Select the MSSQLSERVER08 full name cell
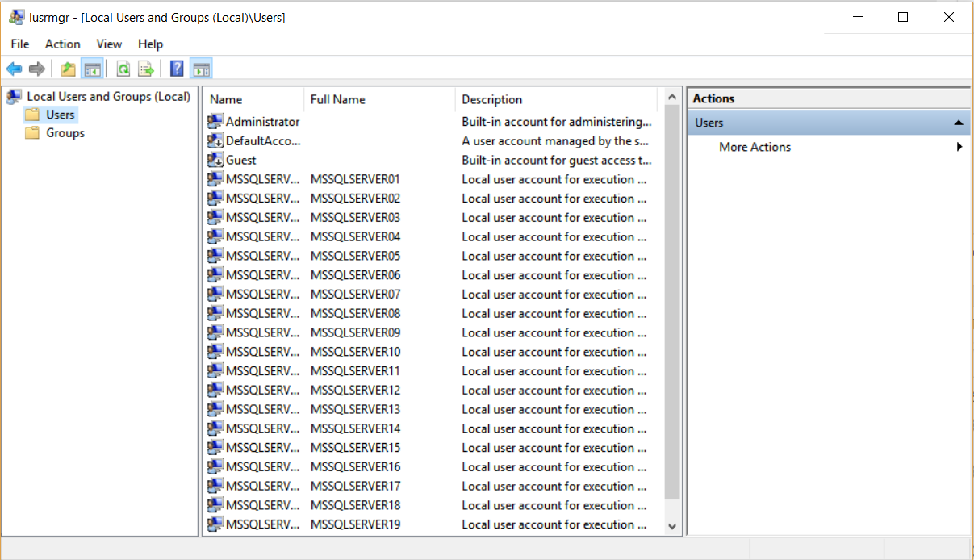This screenshot has height=560, width=974. [x=355, y=313]
